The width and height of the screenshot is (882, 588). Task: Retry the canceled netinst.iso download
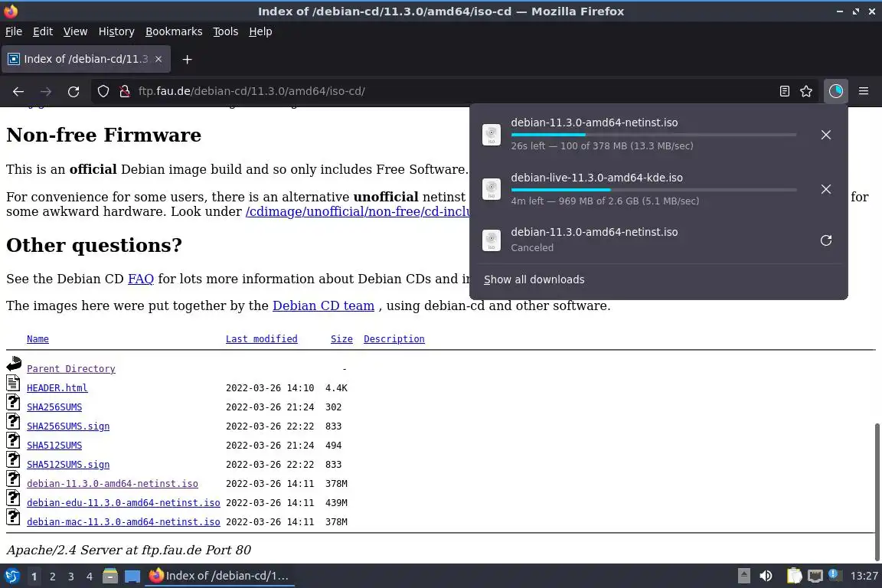(826, 240)
